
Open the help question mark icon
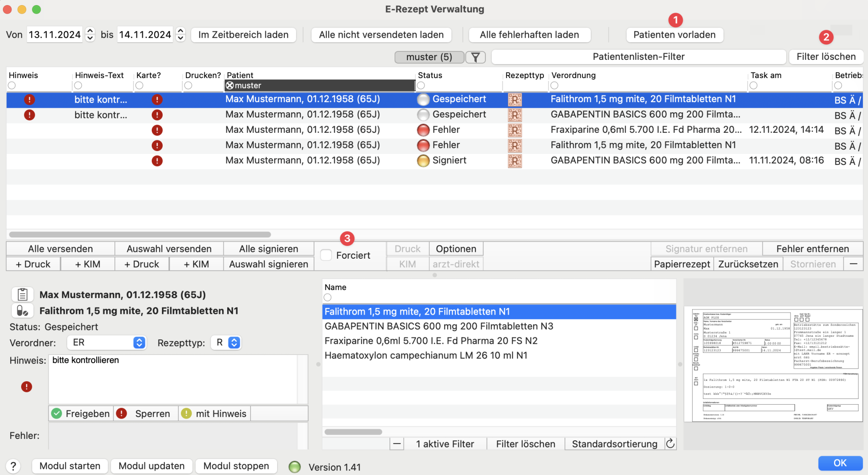tap(14, 466)
